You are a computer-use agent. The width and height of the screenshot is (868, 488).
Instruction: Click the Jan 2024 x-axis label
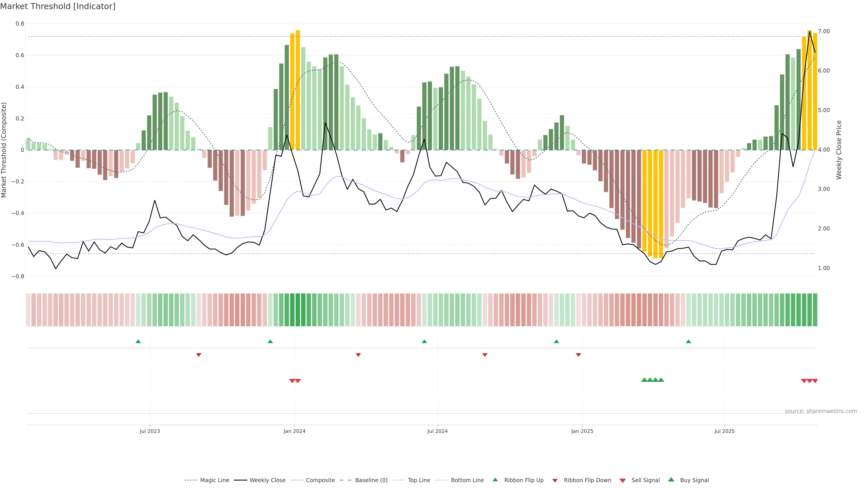(294, 431)
